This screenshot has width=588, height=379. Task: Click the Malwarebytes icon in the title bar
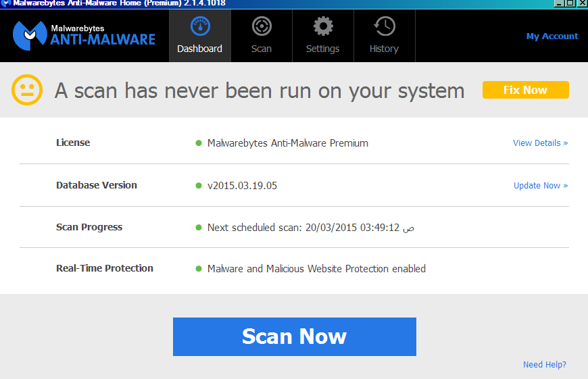(x=5, y=3)
